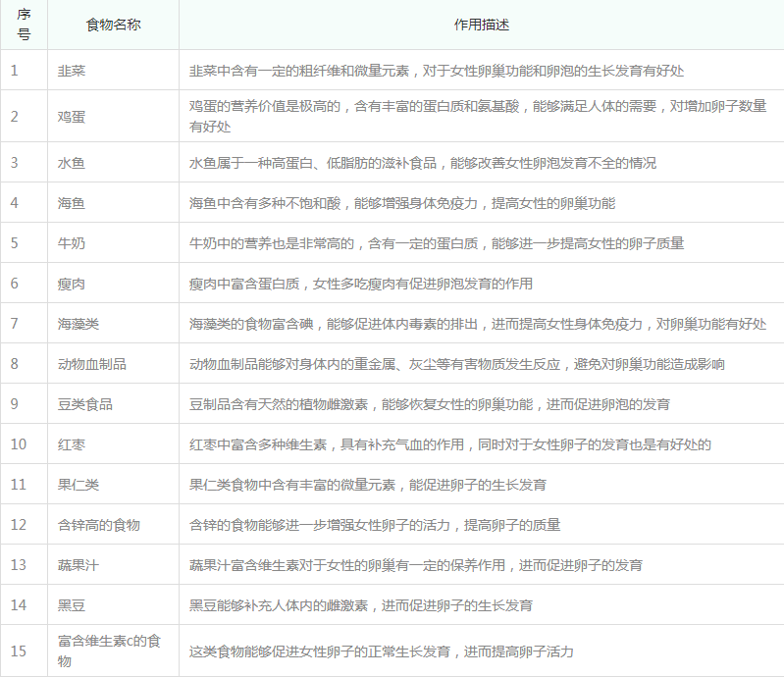
Task: Click the description starting 牛奶中的营养
Action: click(x=437, y=243)
